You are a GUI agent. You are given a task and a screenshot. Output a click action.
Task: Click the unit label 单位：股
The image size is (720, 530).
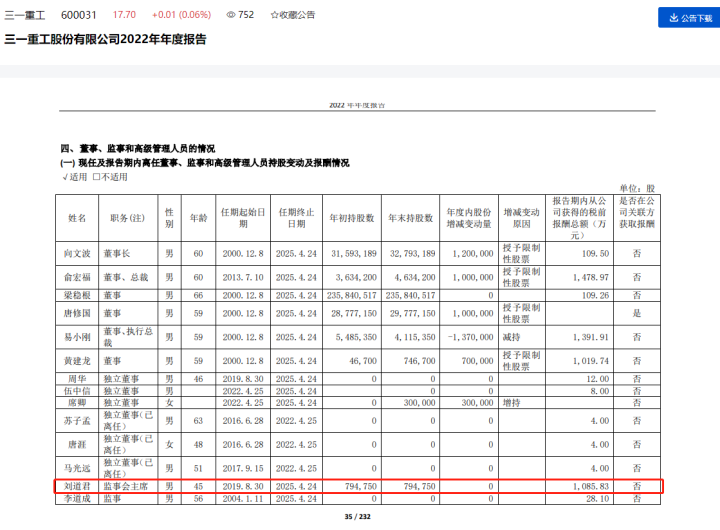637,188
